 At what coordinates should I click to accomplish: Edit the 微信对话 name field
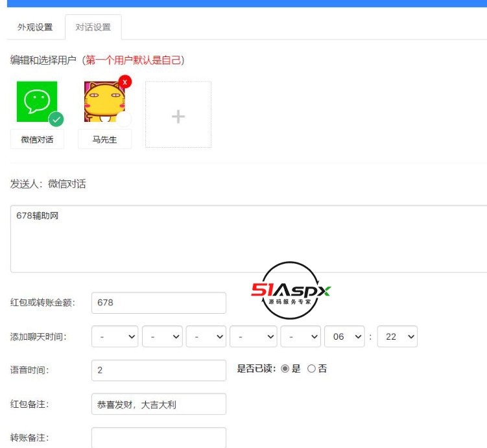coord(37,139)
